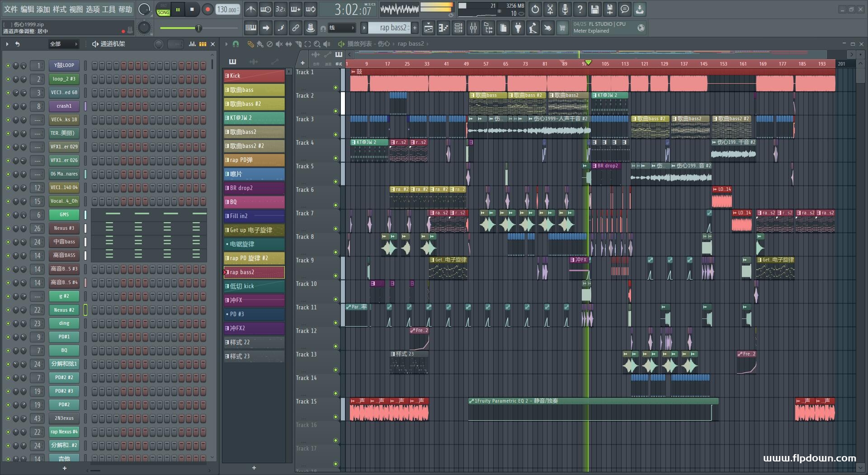
Task: Open the 文件 menu
Action: (10, 9)
